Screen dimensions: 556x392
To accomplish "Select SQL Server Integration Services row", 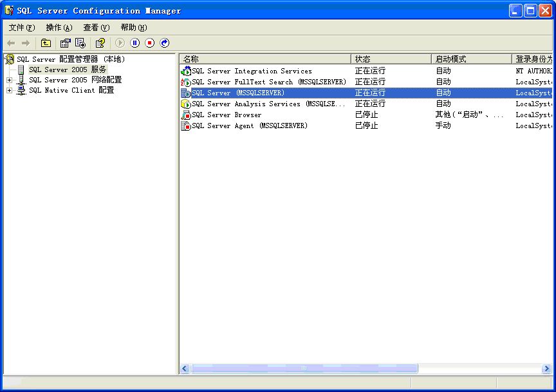I will [366, 71].
